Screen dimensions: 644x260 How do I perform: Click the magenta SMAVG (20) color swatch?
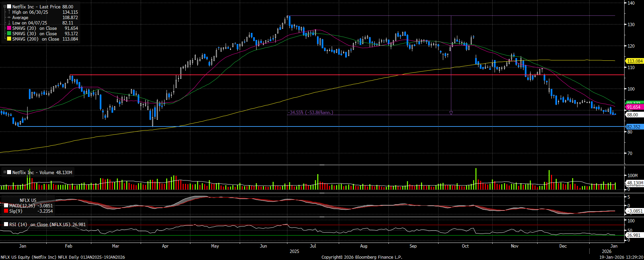coord(9,29)
